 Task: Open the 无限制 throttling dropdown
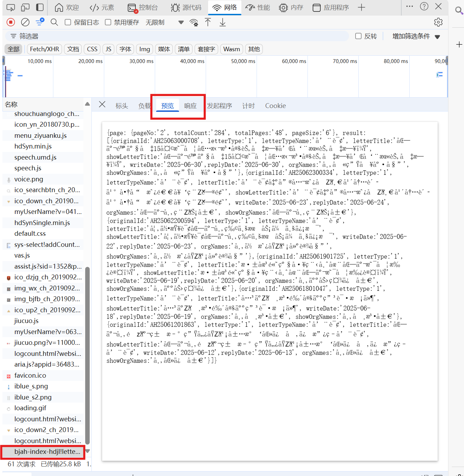(x=164, y=22)
